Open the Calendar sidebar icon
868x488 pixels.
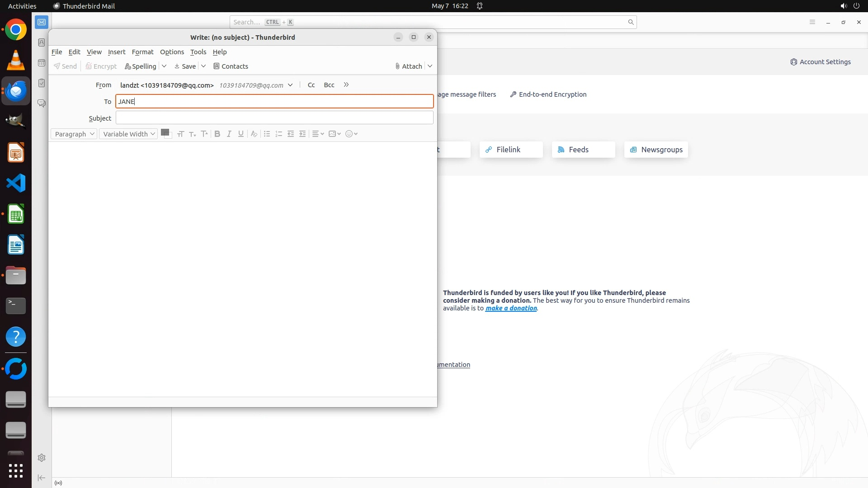tap(42, 63)
